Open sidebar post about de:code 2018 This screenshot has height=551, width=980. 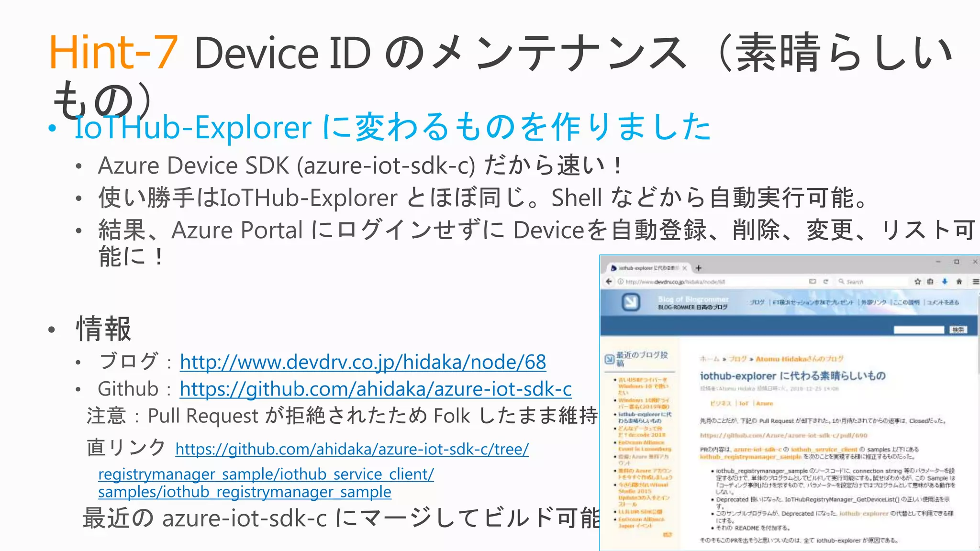tap(642, 431)
